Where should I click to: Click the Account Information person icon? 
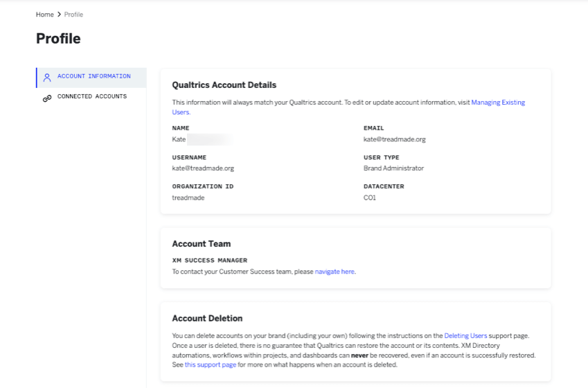click(x=47, y=78)
